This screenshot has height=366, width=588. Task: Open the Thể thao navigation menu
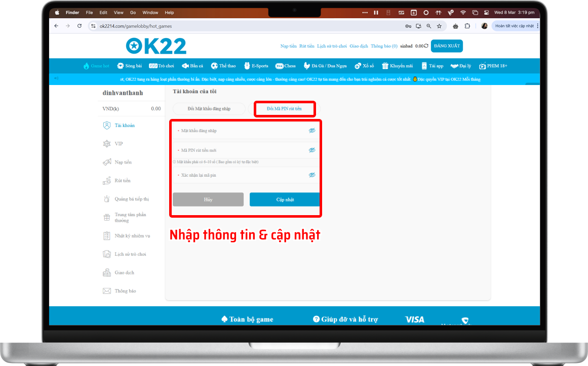[223, 66]
